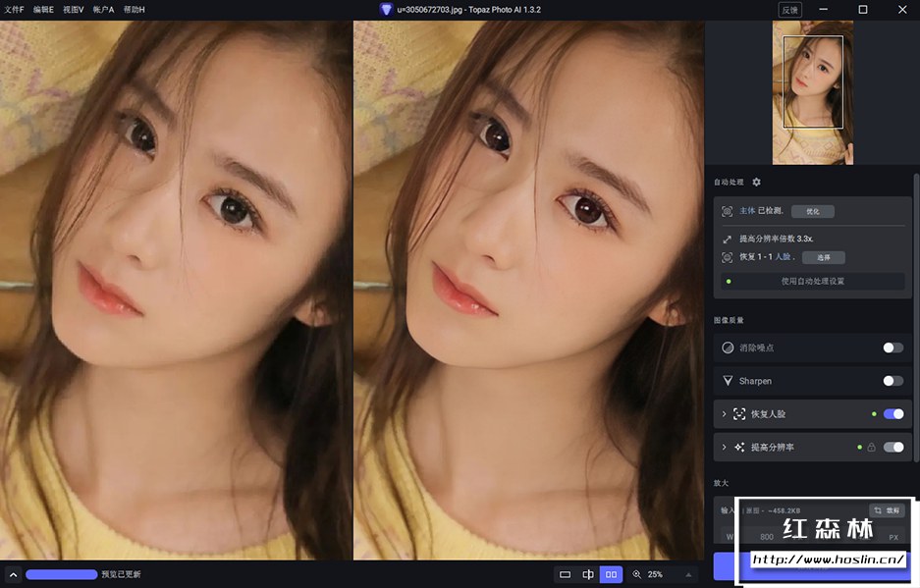The height and width of the screenshot is (588, 920).
Task: Click the Topaz Photo AI logo icon
Action: [386, 10]
